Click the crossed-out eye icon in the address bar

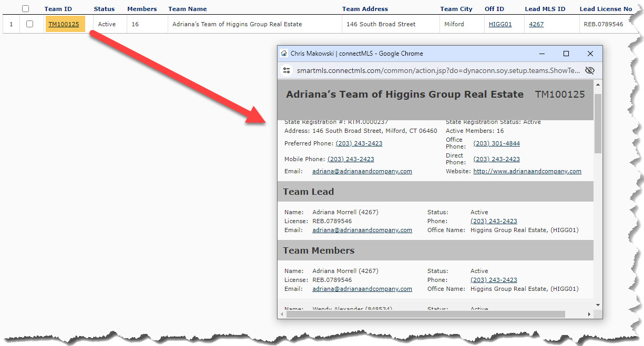pos(589,70)
